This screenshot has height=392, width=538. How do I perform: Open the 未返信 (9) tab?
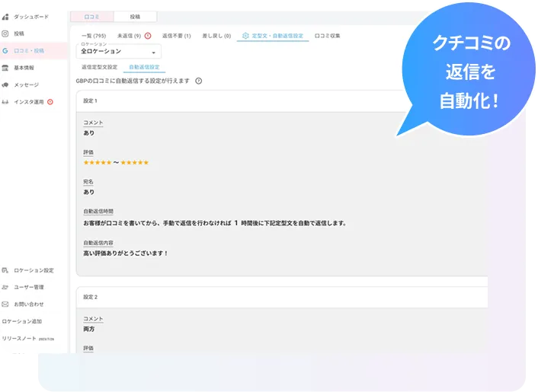pyautogui.click(x=129, y=36)
